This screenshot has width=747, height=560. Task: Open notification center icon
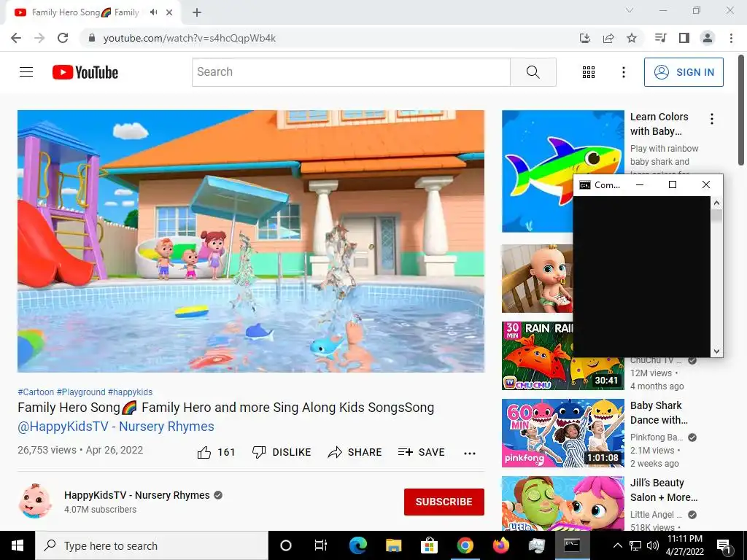(724, 547)
